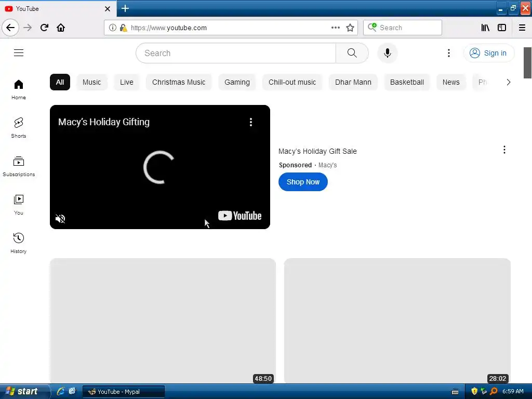
Task: Close the YouTube tab
Action: point(108,9)
